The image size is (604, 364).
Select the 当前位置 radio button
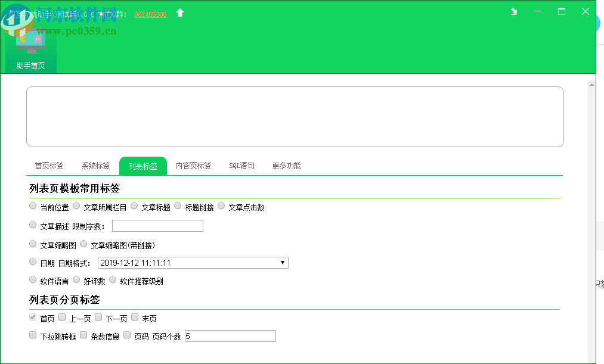33,206
